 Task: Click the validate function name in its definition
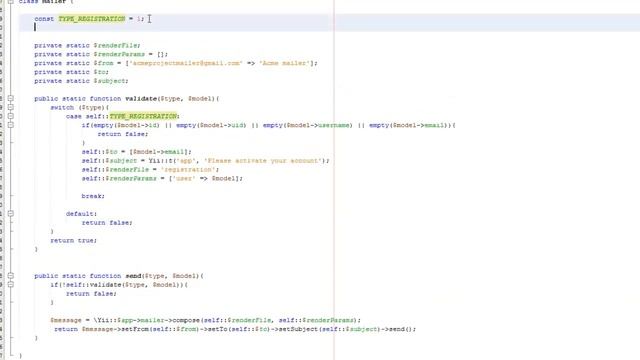(141, 98)
